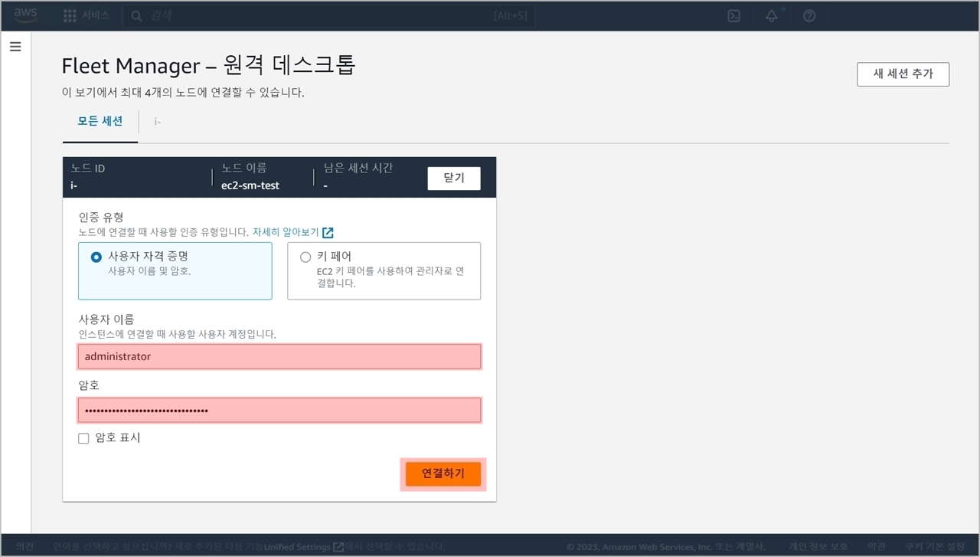Open Unified Settings link in footer

[x=298, y=547]
